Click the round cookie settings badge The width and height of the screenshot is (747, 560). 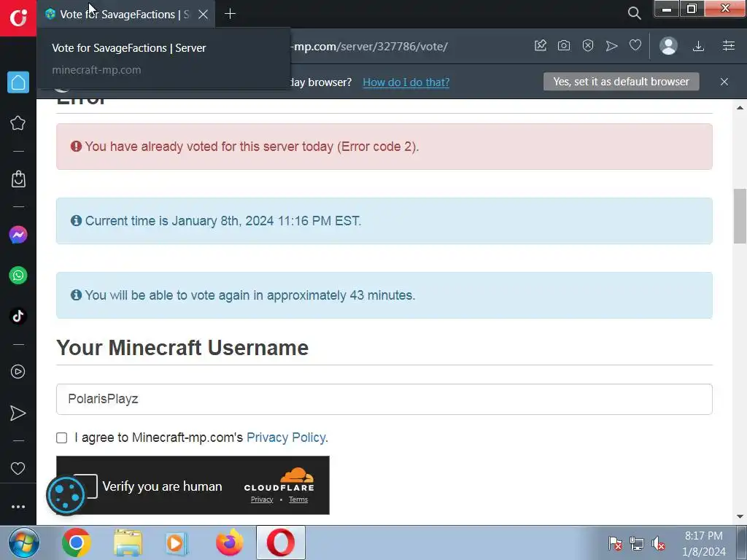tap(66, 496)
